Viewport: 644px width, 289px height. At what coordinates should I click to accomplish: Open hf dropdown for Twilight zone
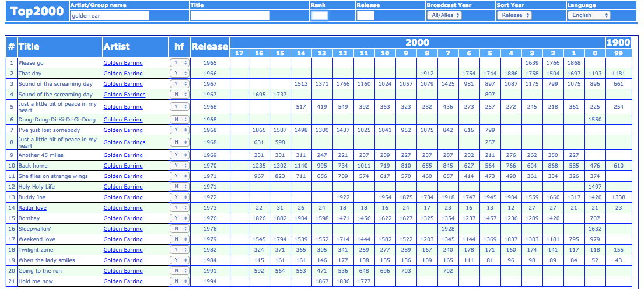pos(180,250)
